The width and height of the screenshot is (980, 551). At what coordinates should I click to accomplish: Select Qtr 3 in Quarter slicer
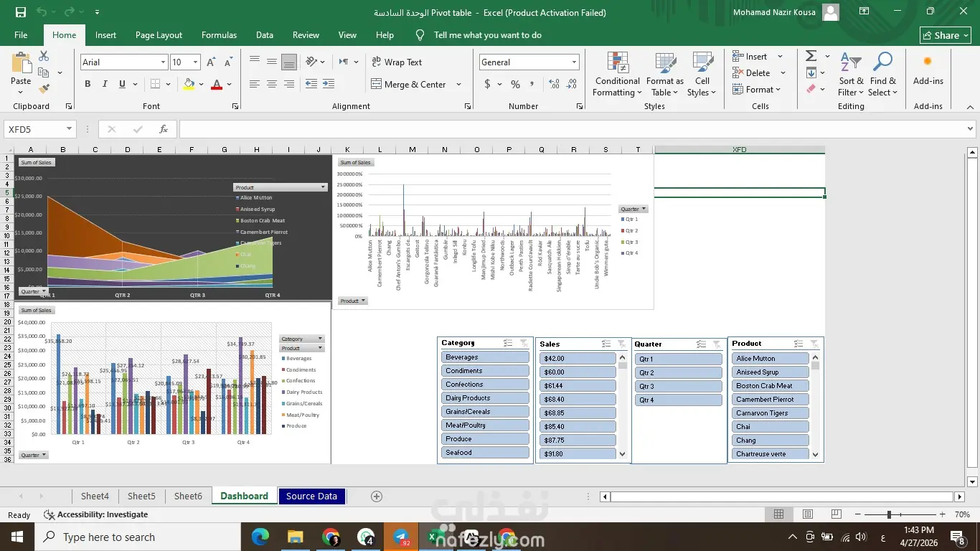pyautogui.click(x=678, y=387)
